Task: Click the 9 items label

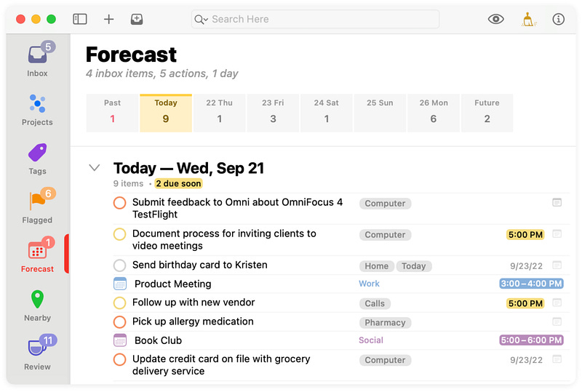Action: tap(128, 183)
